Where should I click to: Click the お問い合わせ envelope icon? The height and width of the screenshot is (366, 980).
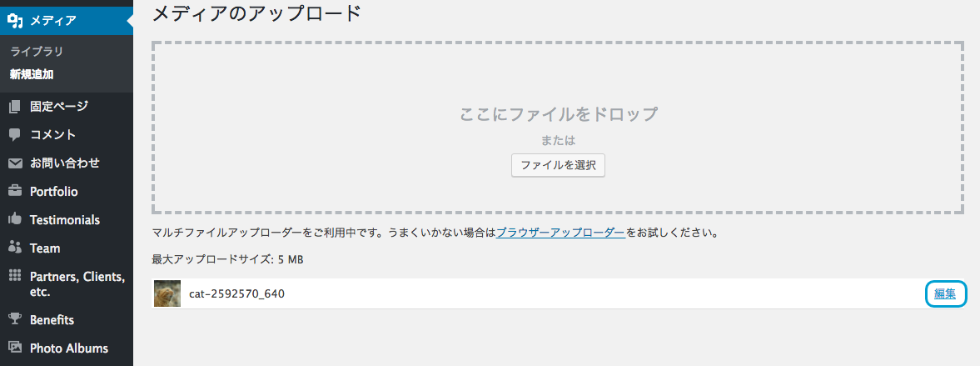coord(15,163)
